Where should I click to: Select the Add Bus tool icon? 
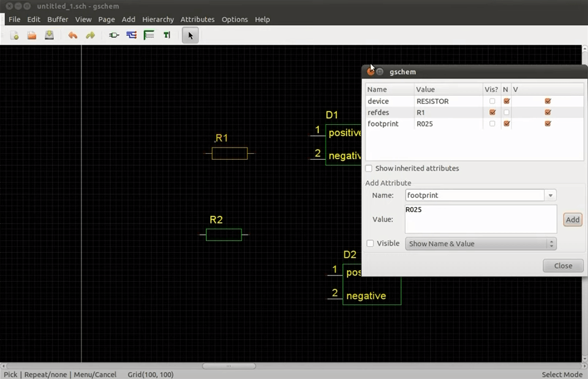pos(149,36)
